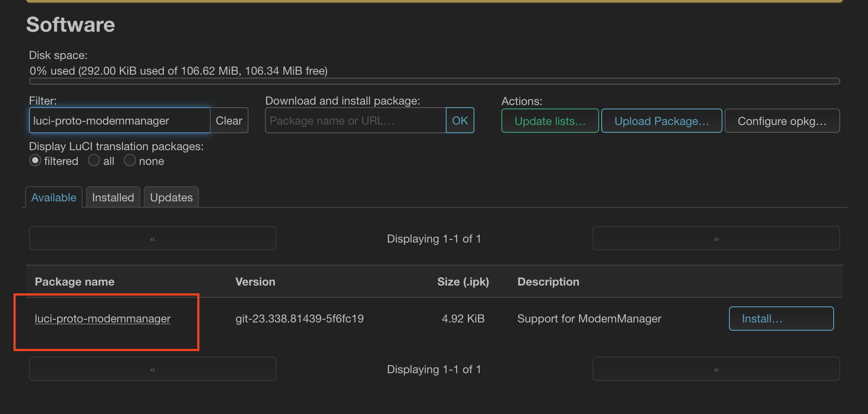
Task: Install the luci-proto-modemmanager package
Action: 781,319
